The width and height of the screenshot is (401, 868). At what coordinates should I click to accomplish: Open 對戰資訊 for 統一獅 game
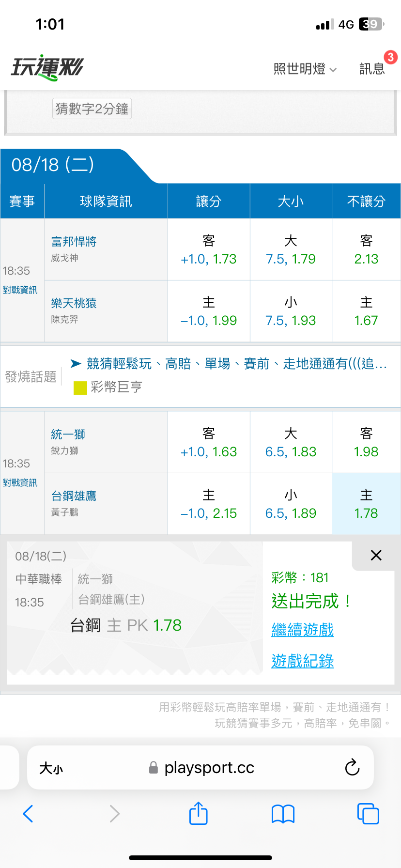20,483
